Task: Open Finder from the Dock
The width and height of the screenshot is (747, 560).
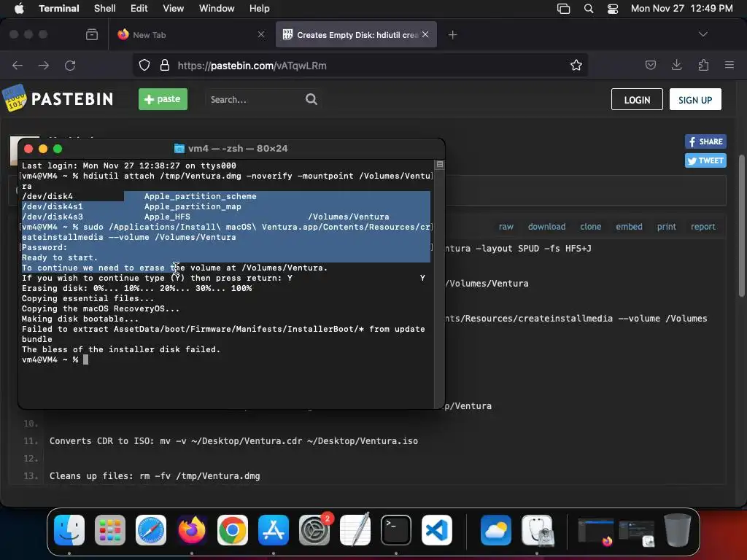Action: (x=69, y=530)
